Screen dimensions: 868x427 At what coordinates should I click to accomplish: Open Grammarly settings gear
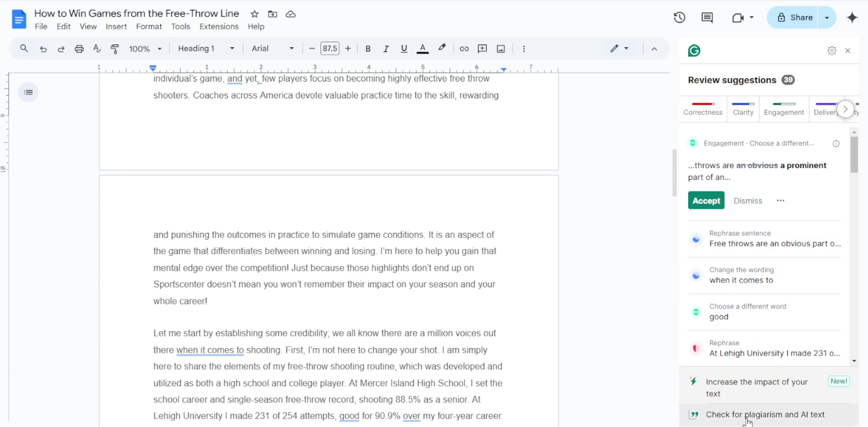(831, 51)
